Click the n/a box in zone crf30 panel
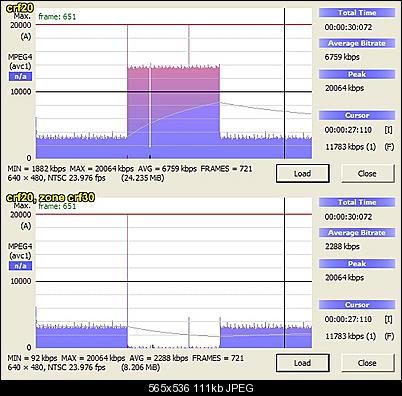 tap(20, 266)
